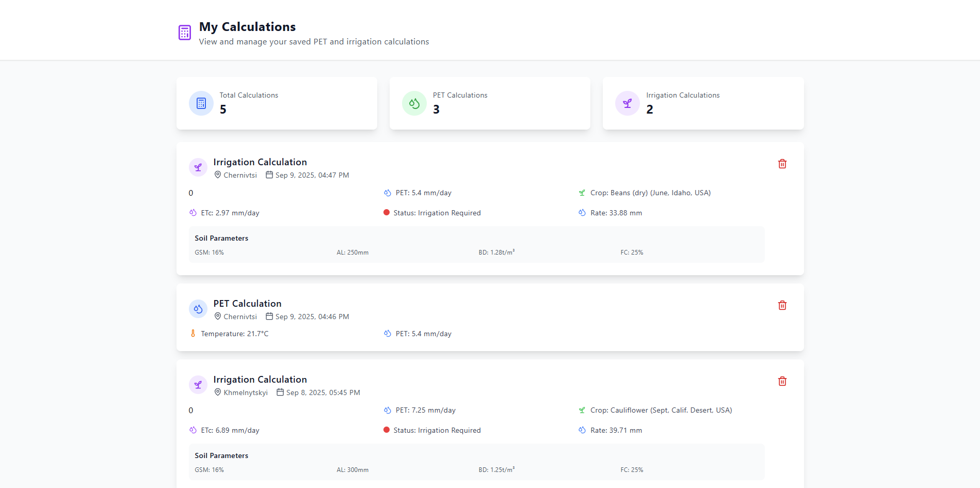Click the Irrigation Calculations purple sprout icon
Image resolution: width=980 pixels, height=488 pixels.
tap(627, 103)
